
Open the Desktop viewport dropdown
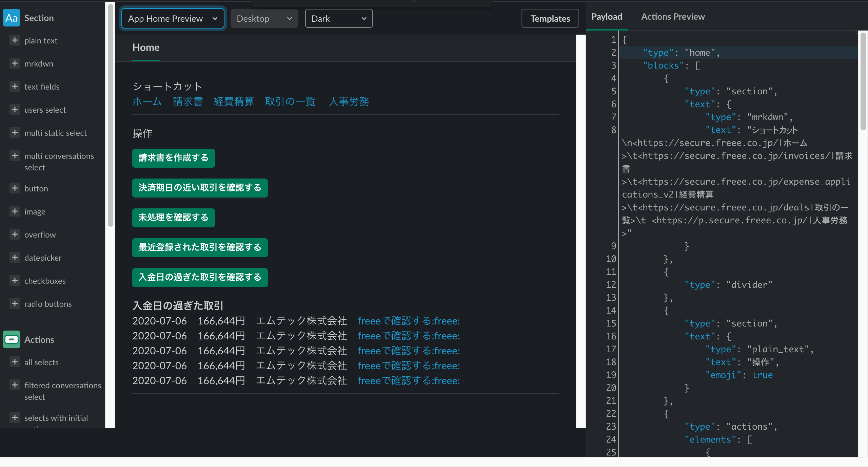click(264, 18)
